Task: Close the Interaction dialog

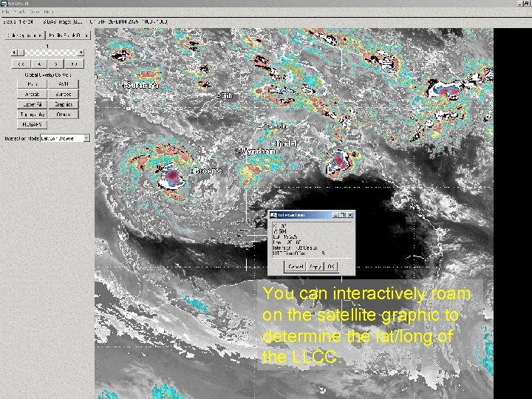Action: click(x=350, y=215)
